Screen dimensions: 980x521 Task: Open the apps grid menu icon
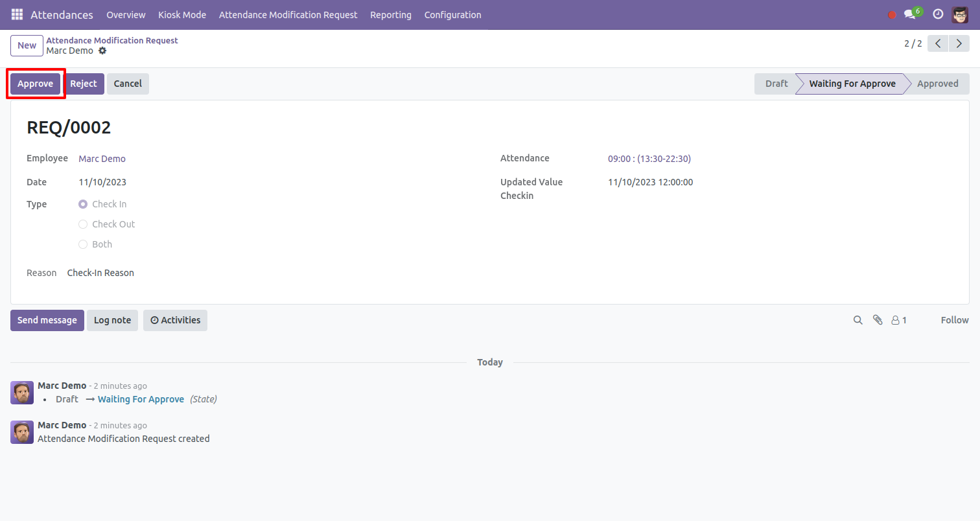point(17,14)
